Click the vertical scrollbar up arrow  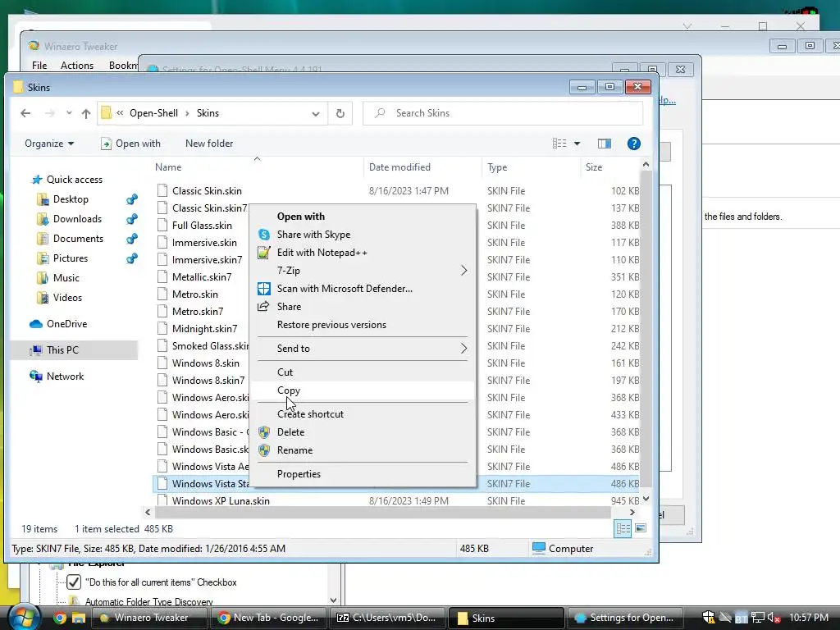coord(646,164)
